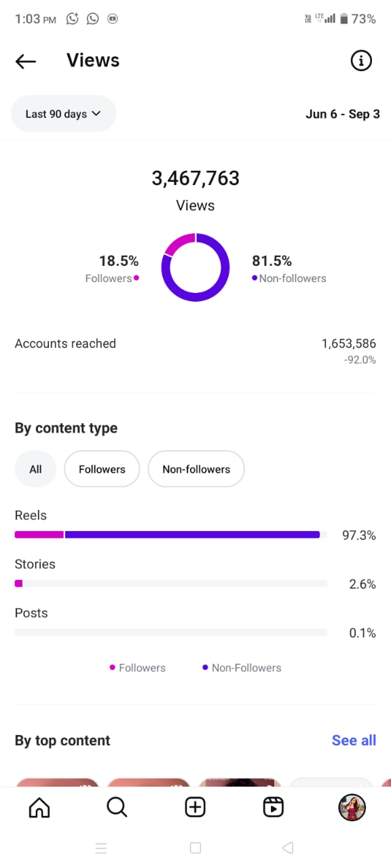The width and height of the screenshot is (391, 868).
Task: Tap the Accounts reached row
Action: (195, 351)
